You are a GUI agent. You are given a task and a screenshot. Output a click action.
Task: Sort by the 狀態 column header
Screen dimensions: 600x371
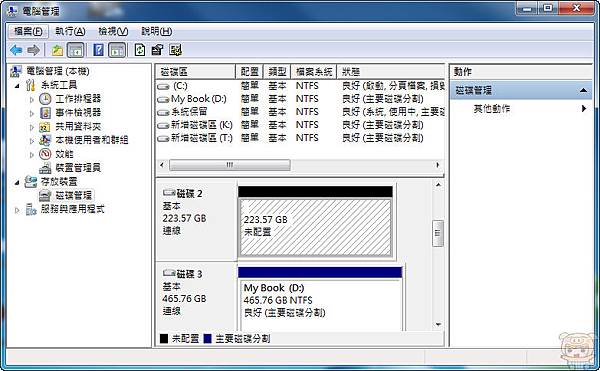coord(391,72)
